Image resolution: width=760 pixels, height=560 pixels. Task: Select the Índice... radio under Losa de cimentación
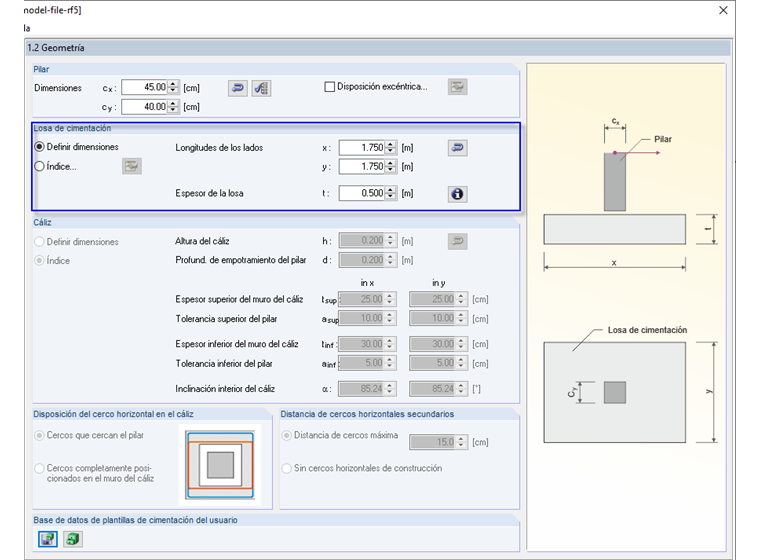(x=40, y=166)
